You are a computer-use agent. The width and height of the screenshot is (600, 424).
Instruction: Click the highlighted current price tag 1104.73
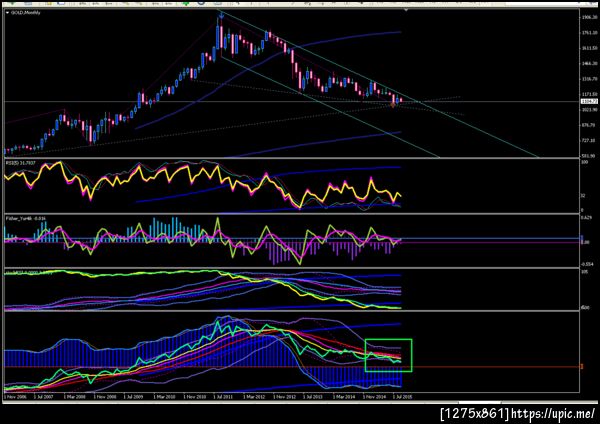point(589,101)
